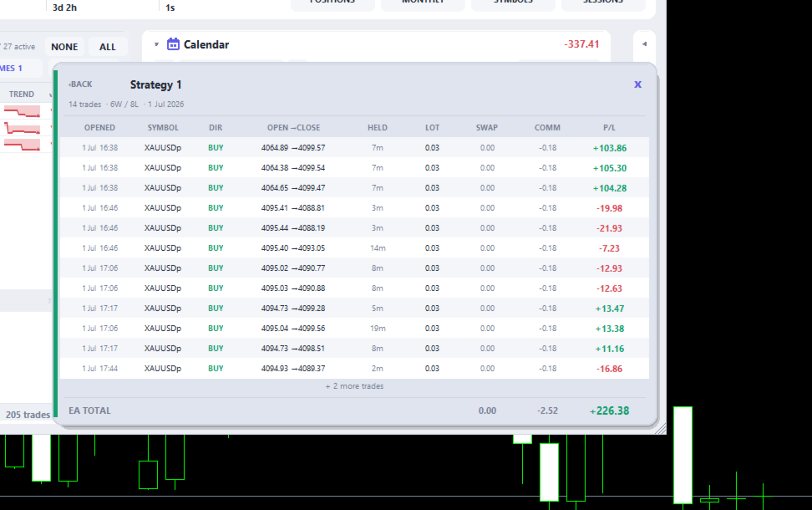
Task: Select the NONE filter button
Action: [x=64, y=47]
